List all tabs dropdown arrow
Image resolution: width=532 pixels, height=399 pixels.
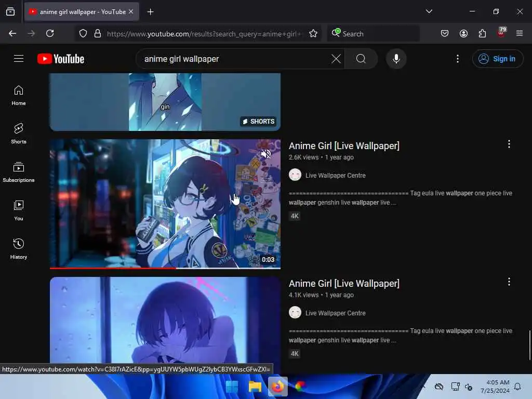(x=429, y=11)
